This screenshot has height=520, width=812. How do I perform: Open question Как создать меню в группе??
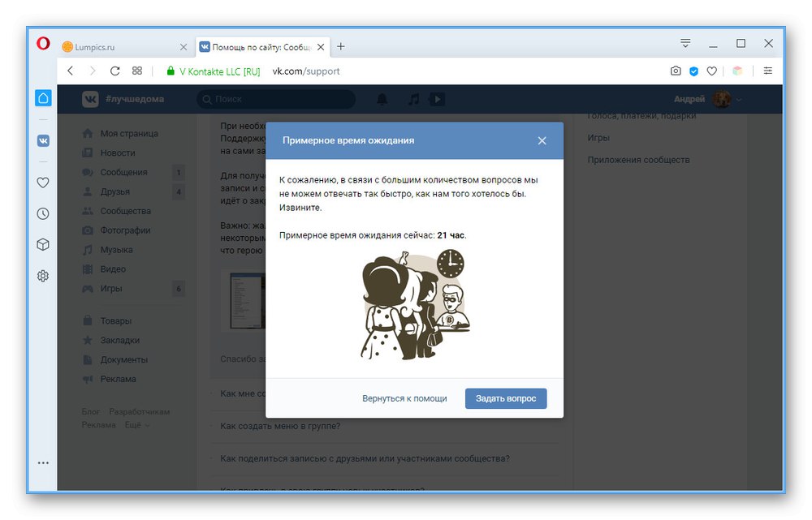pyautogui.click(x=280, y=427)
